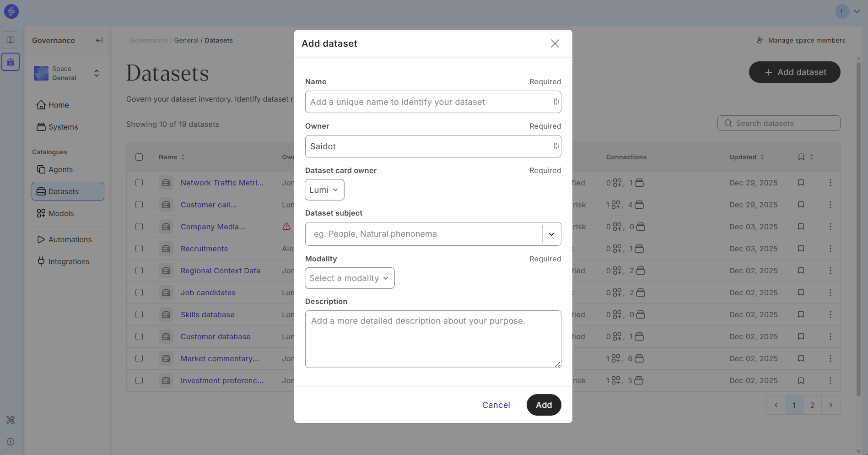Go to Models in the sidebar
This screenshot has height=455, width=868.
click(61, 213)
